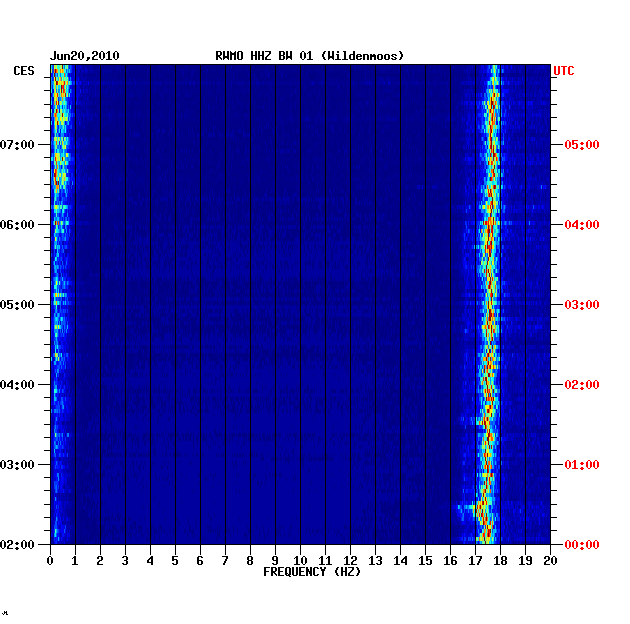The width and height of the screenshot is (630, 624).
Task: Click frequency tick label 6
Action: tap(200, 561)
